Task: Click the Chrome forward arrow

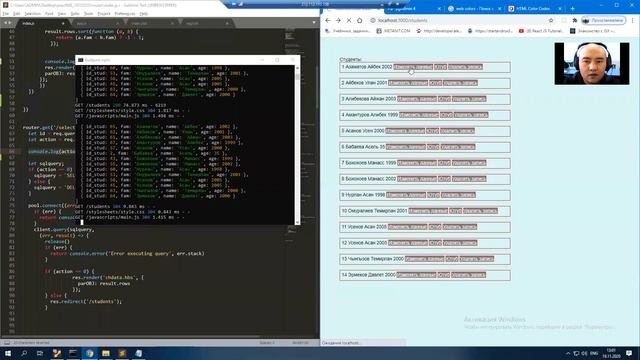Action: 338,20
